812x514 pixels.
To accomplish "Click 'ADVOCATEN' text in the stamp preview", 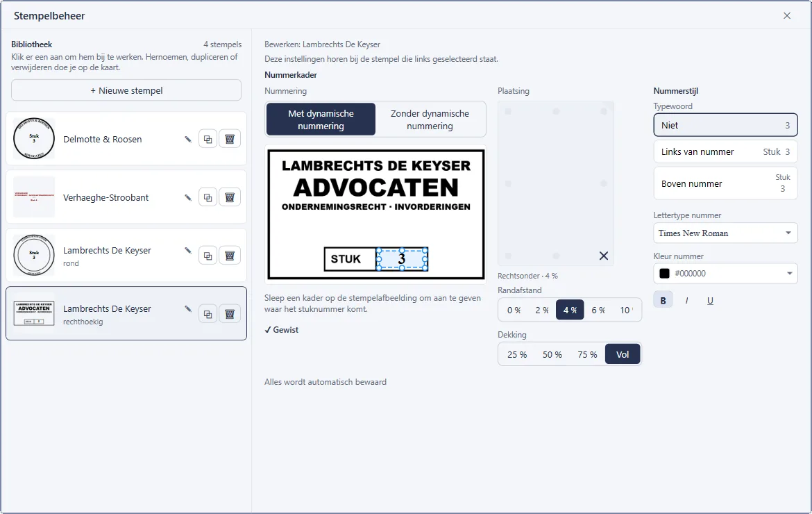I will tap(376, 188).
